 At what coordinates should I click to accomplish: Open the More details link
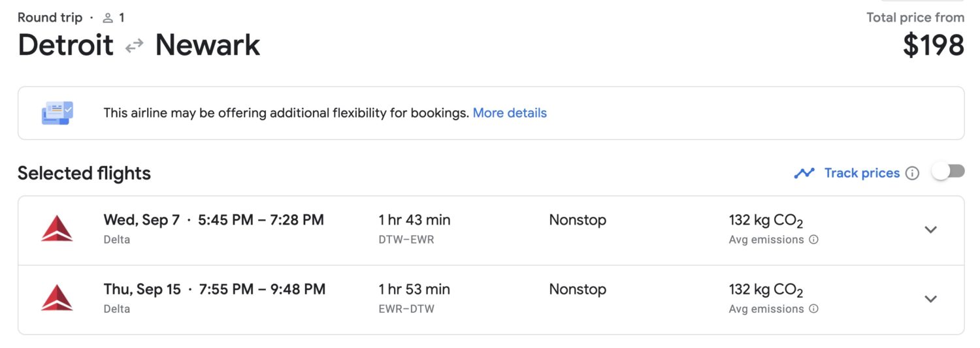[x=510, y=113]
